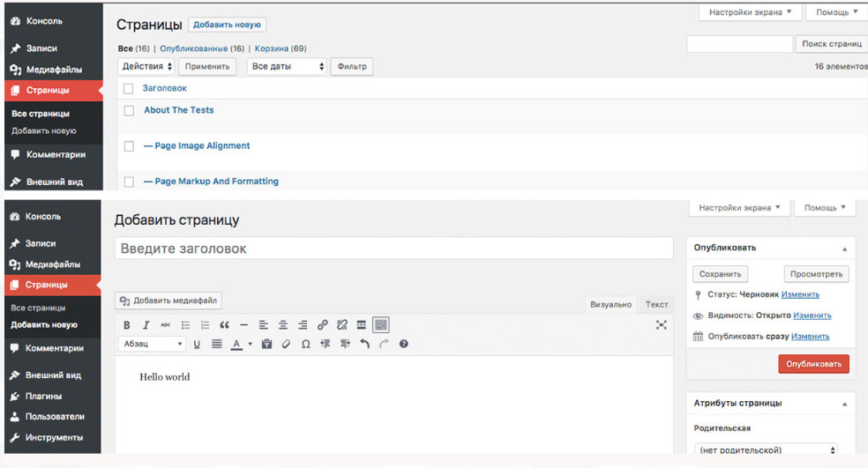Clear formatting with eraser icon
Viewport: 868px width, 468px height.
[286, 344]
